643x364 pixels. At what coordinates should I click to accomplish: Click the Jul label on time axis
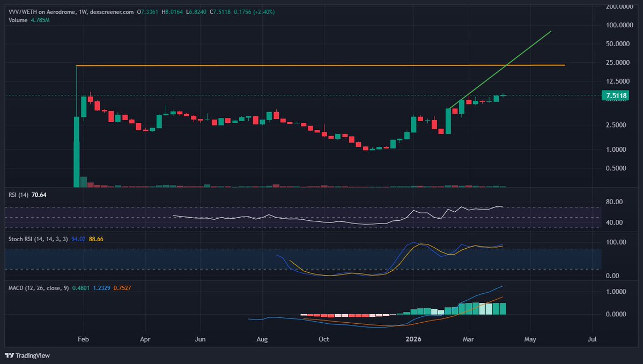point(593,339)
